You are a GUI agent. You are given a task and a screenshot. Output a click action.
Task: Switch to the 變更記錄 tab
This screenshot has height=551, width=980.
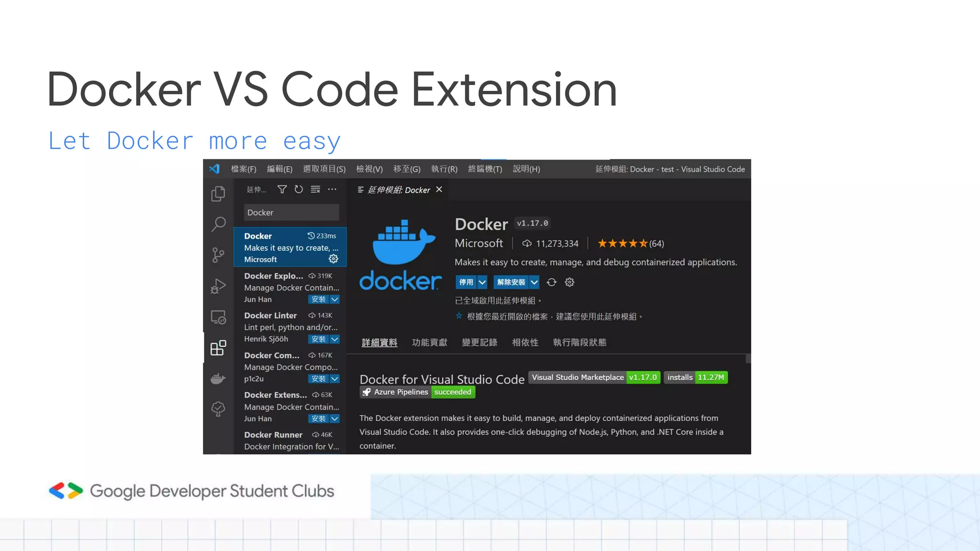click(x=479, y=342)
